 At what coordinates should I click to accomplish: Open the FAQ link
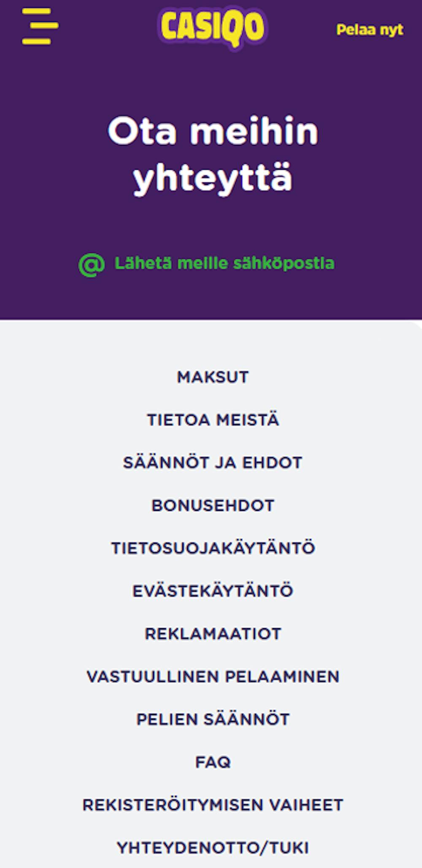point(213,762)
